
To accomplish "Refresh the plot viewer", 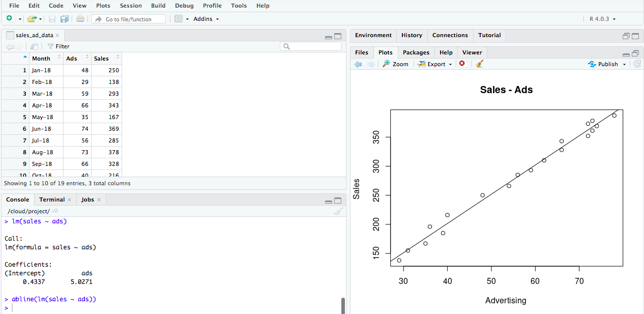I will pos(637,64).
